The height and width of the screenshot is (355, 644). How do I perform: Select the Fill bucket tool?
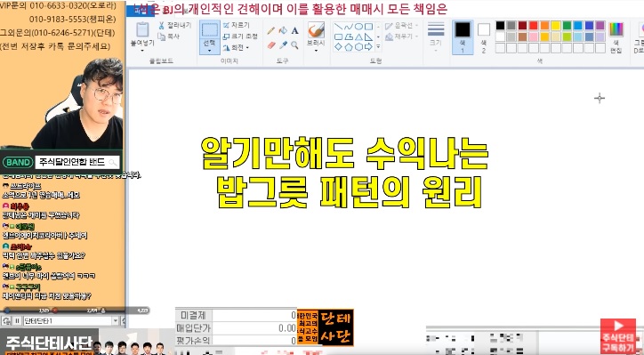coord(283,31)
